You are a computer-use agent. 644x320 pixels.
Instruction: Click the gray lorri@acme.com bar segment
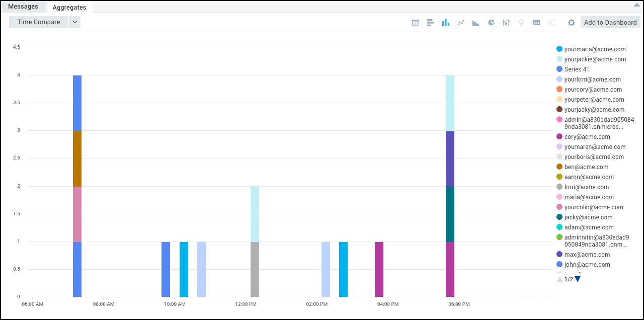pos(255,269)
